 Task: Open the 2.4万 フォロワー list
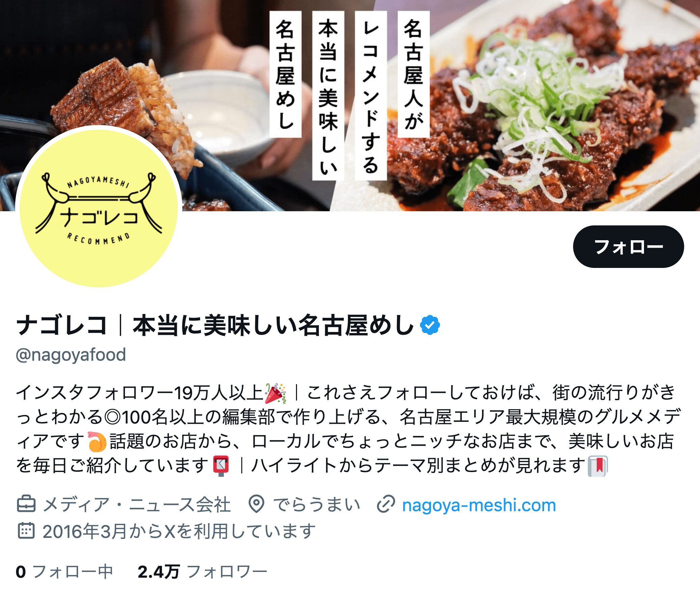click(203, 572)
